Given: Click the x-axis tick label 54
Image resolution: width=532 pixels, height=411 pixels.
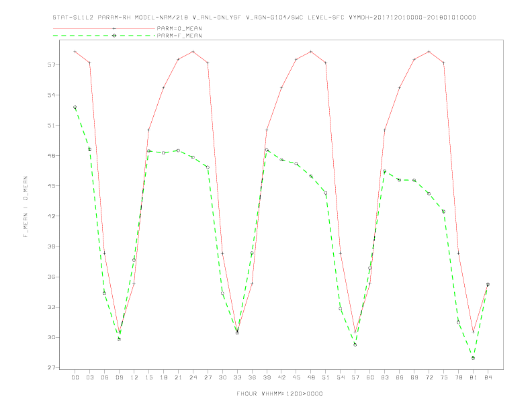Looking at the screenshot, I should coord(341,377).
